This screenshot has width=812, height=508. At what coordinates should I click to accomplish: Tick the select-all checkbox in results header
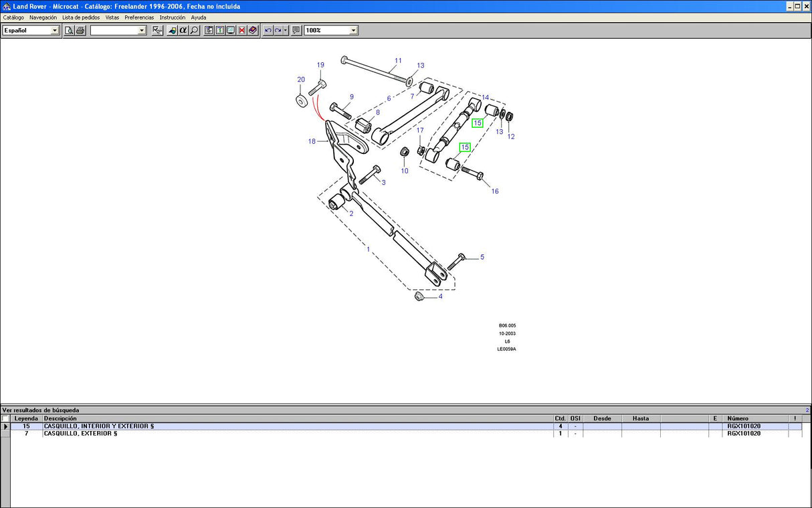tap(5, 418)
